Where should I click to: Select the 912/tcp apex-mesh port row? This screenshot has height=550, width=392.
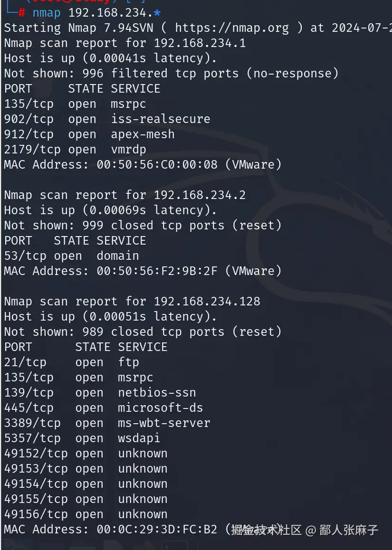89,134
